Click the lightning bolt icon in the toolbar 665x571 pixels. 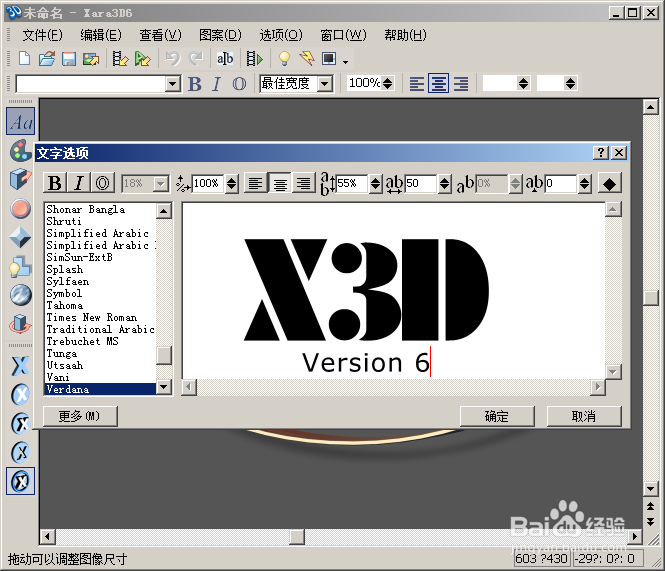pos(307,59)
